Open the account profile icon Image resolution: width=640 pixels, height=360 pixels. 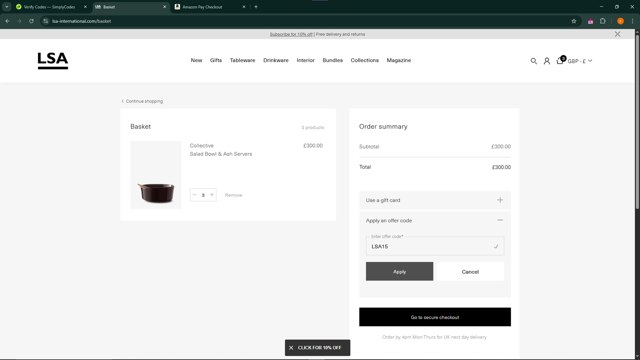click(x=547, y=61)
